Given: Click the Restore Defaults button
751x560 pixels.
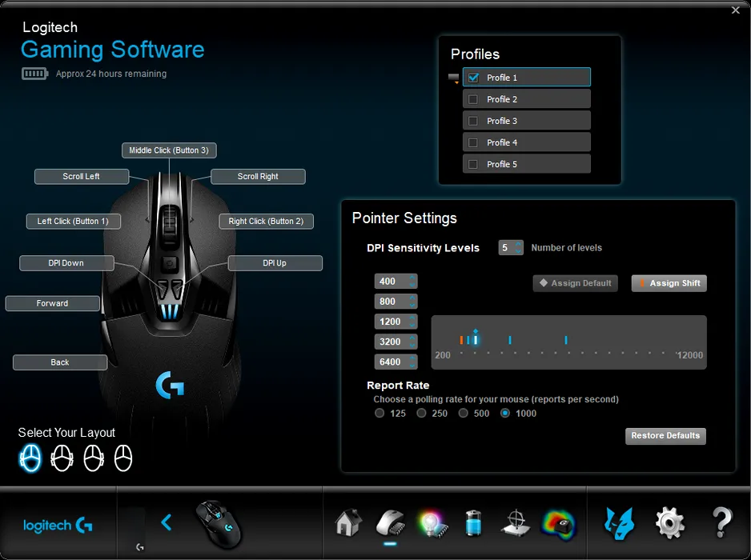Looking at the screenshot, I should (665, 436).
